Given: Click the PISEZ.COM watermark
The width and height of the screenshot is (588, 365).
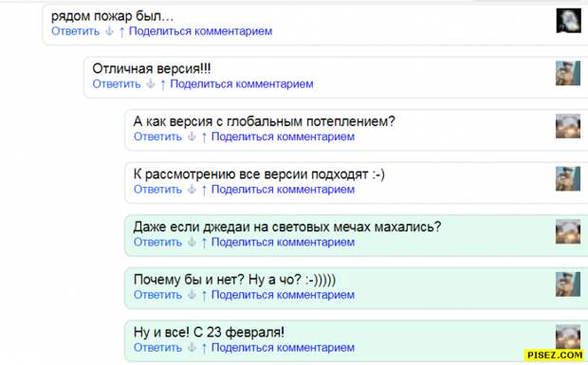Looking at the screenshot, I should (555, 355).
